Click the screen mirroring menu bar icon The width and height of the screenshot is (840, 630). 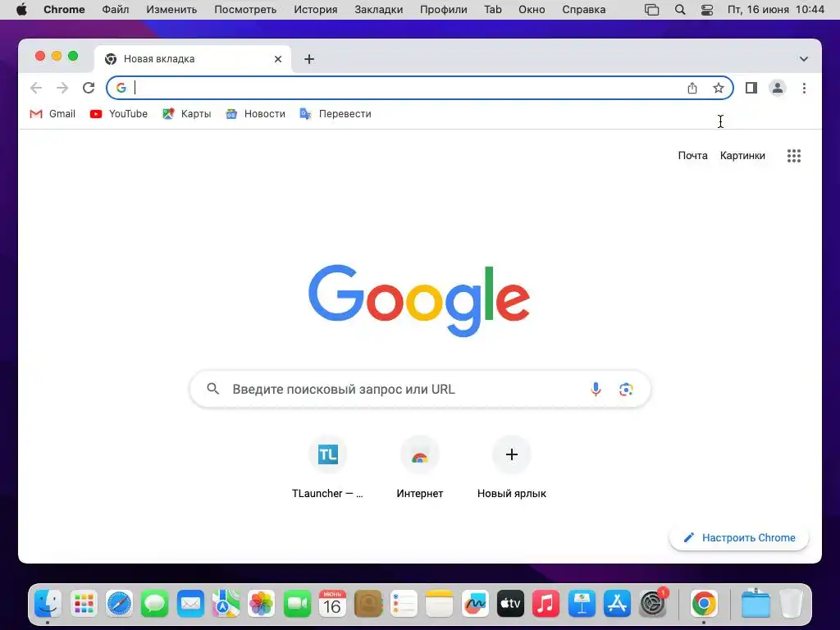(651, 10)
